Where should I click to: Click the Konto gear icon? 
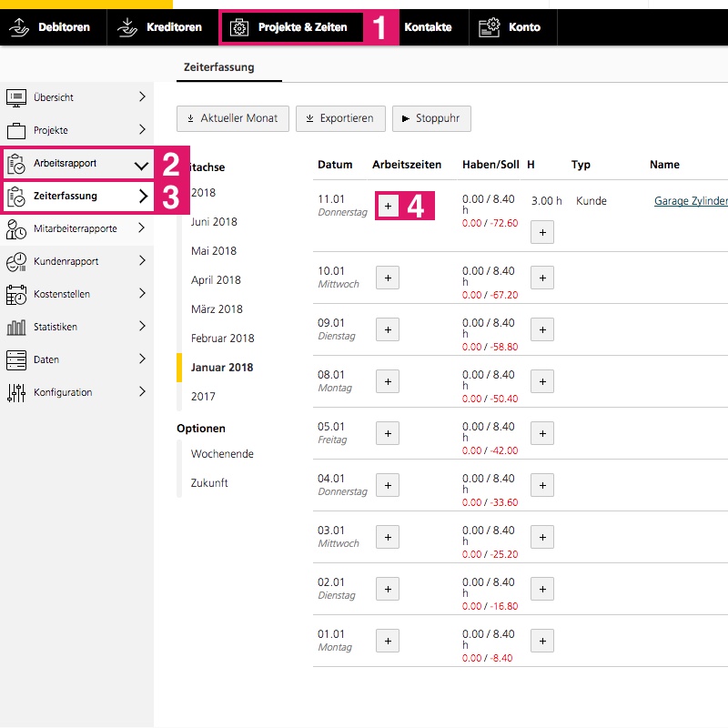[x=490, y=27]
